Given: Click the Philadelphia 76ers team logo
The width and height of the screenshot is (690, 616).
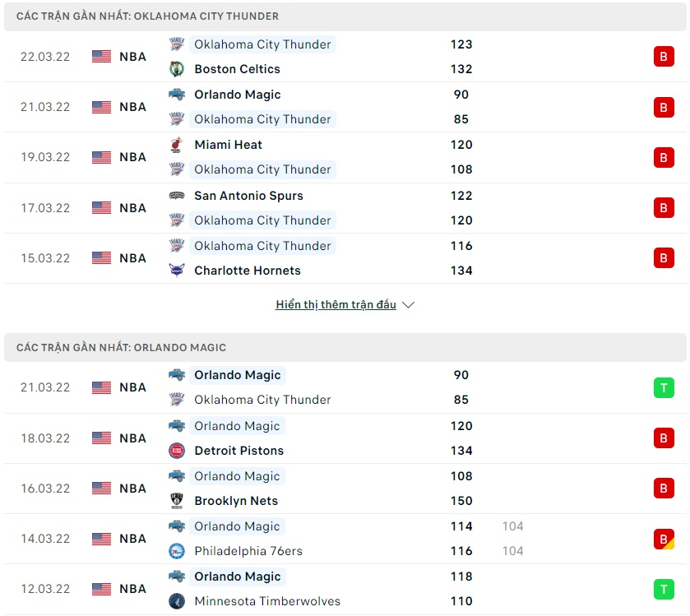Looking at the screenshot, I should pos(177,551).
